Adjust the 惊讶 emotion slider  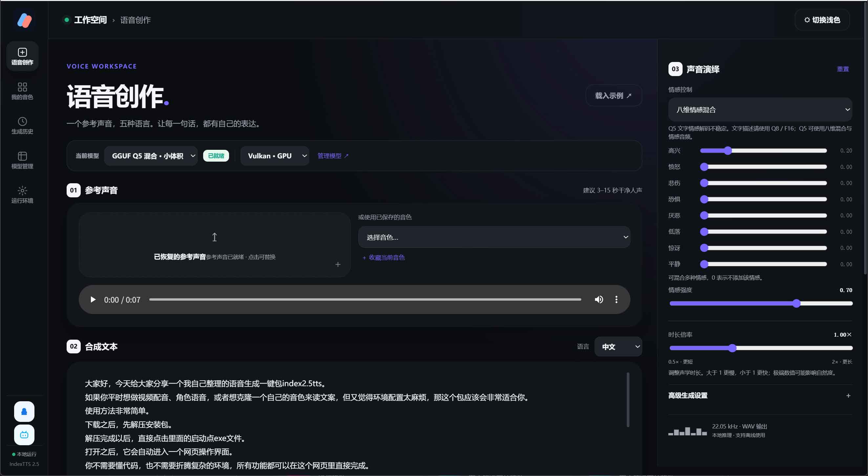coord(763,248)
